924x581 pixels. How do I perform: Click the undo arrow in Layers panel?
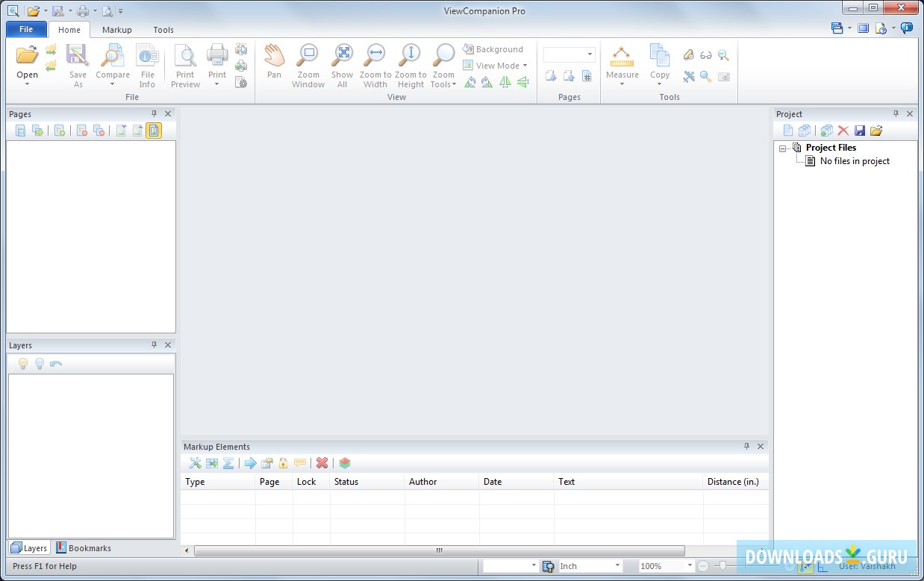pos(56,364)
